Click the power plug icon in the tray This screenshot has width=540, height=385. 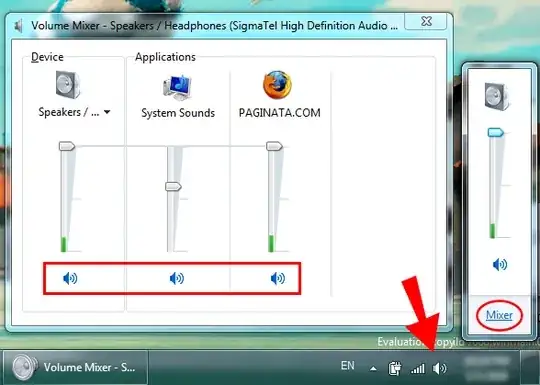click(395, 368)
